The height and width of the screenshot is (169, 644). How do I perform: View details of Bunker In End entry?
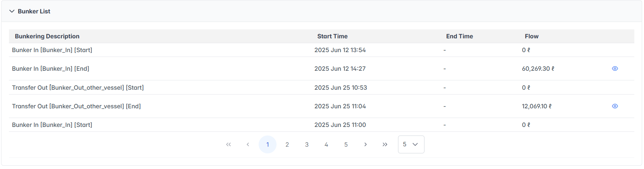pyautogui.click(x=615, y=68)
